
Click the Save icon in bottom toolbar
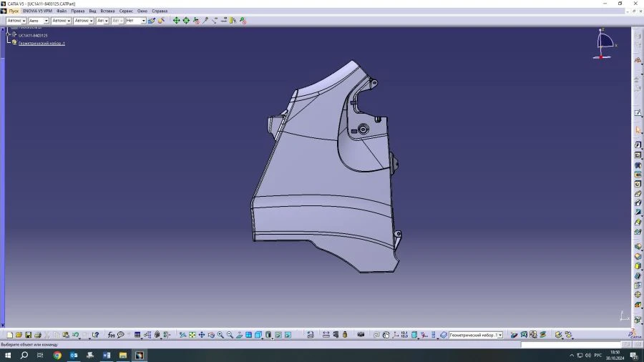point(29,335)
